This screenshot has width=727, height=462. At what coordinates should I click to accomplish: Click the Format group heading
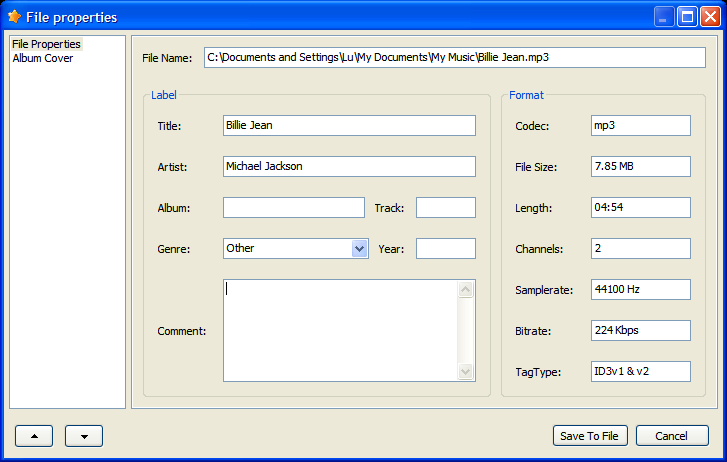(526, 95)
